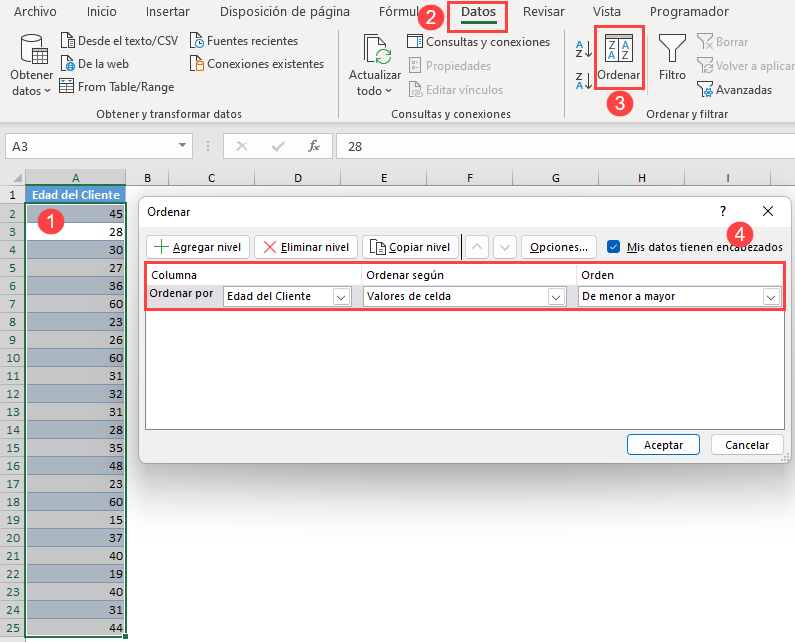This screenshot has width=795, height=642.
Task: Switch to the Insertar tab
Action: [x=168, y=12]
